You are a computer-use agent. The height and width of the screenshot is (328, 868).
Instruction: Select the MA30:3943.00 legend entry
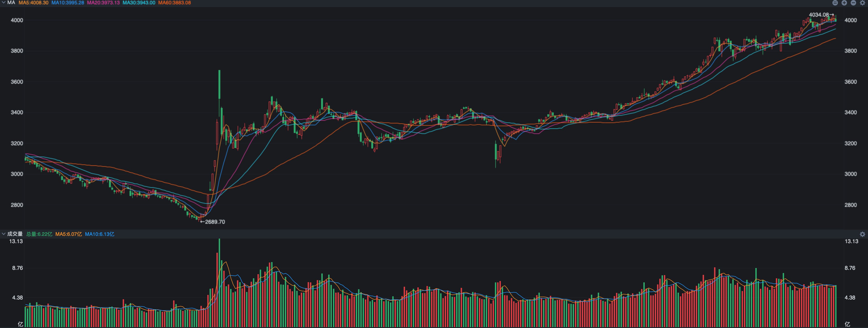139,3
